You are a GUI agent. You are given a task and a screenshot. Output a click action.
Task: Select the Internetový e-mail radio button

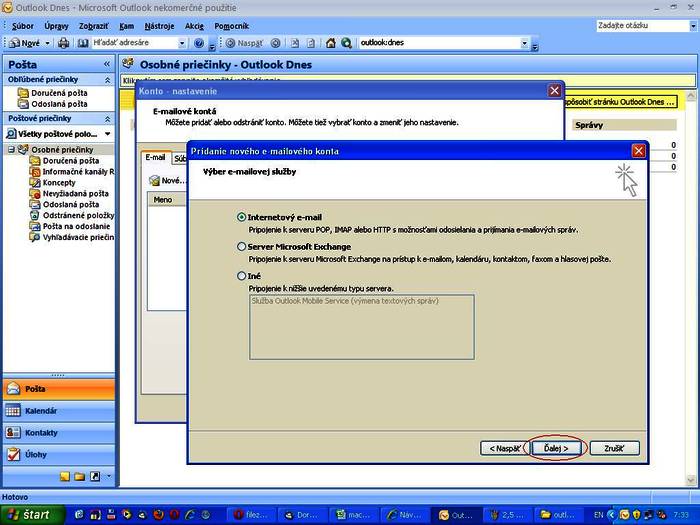pos(242,217)
